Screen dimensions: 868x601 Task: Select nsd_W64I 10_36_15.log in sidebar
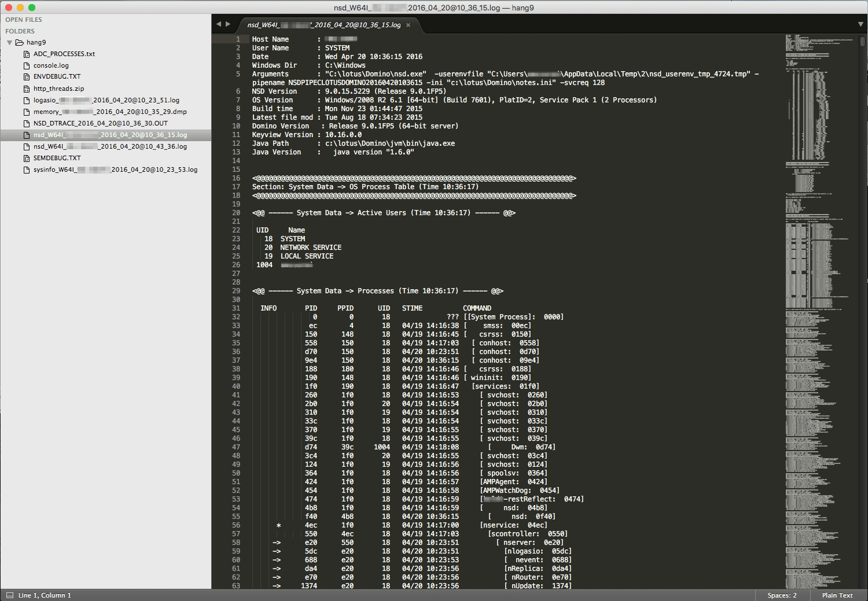110,135
